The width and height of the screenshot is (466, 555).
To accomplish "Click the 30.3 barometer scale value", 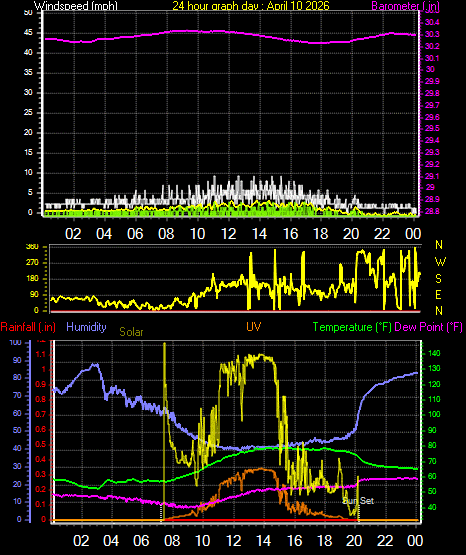I will coord(432,34).
